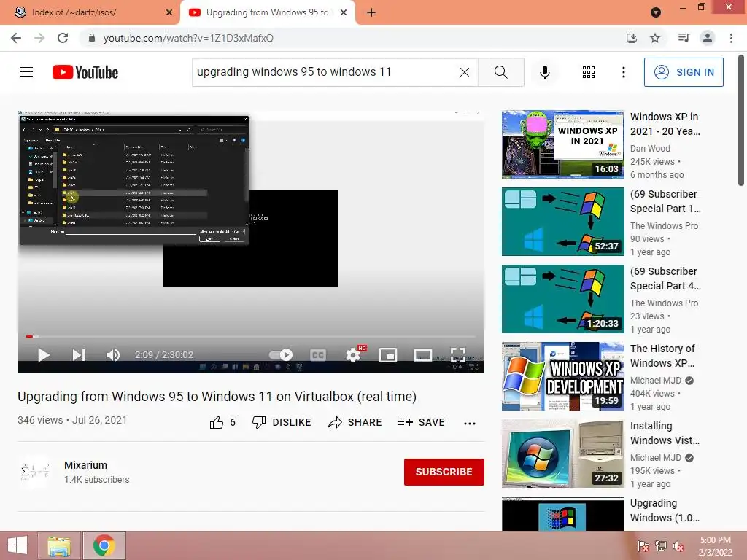Clear the search box with the X
The width and height of the screenshot is (747, 560).
[x=465, y=72]
